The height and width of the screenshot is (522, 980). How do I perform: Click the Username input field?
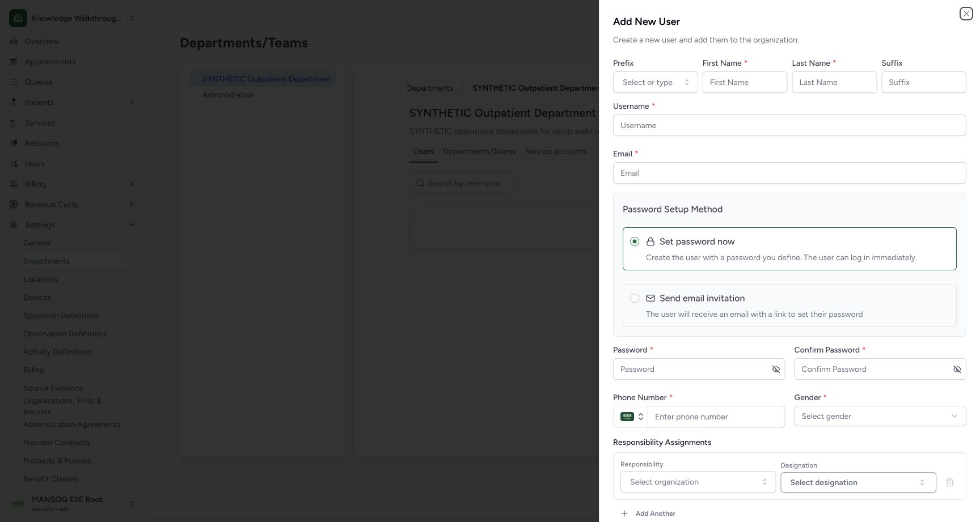[x=789, y=125]
